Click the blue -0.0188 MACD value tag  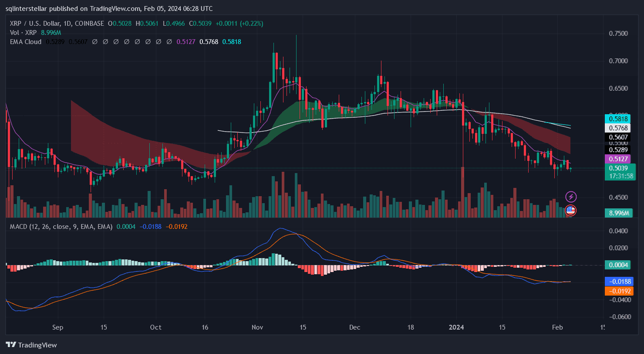click(618, 282)
